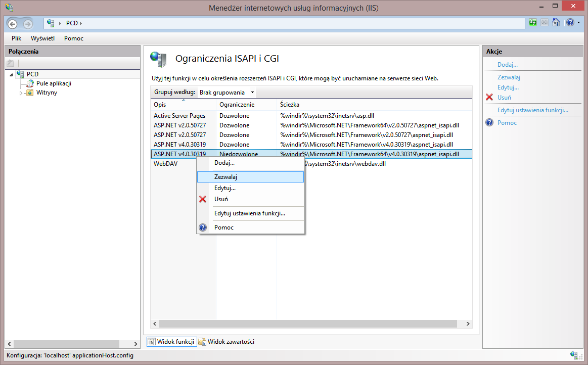Viewport: 588px width, 365px height.
Task: Select PCD node in connections tree
Action: (32, 74)
